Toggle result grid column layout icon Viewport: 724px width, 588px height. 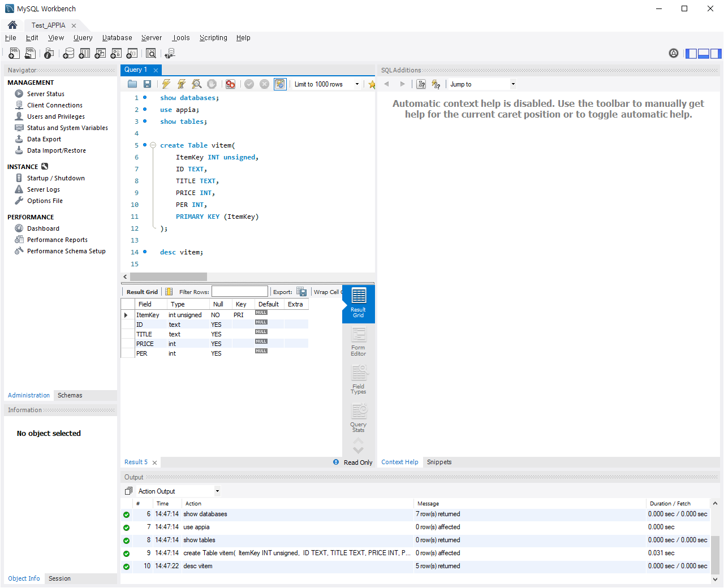[169, 292]
